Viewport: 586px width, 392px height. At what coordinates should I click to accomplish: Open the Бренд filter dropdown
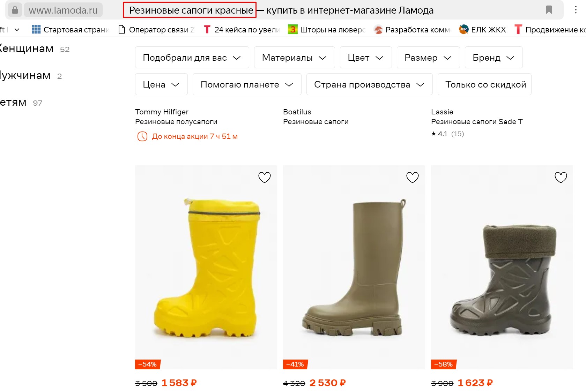(494, 58)
